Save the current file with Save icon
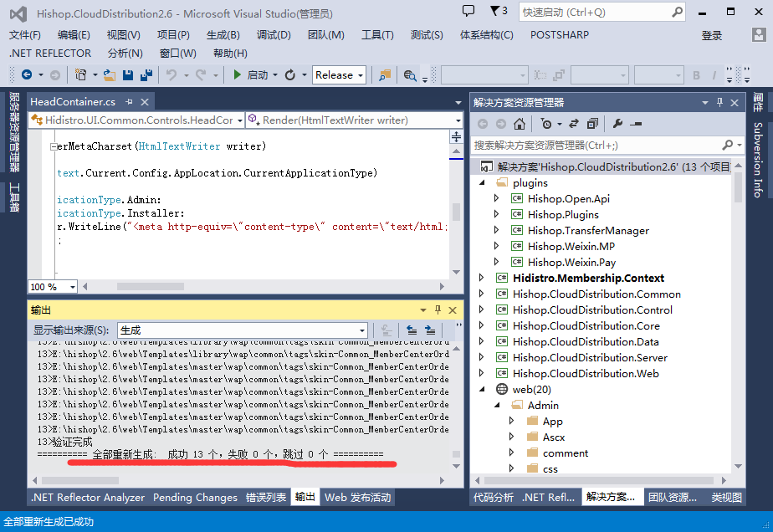 point(128,75)
